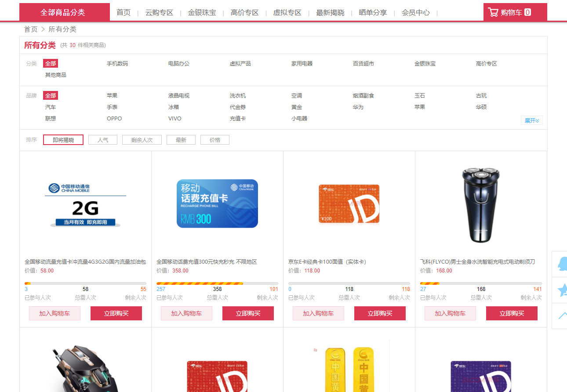Buy 358.00 recharge card now
Image resolution: width=567 pixels, height=392 pixels.
tap(248, 313)
